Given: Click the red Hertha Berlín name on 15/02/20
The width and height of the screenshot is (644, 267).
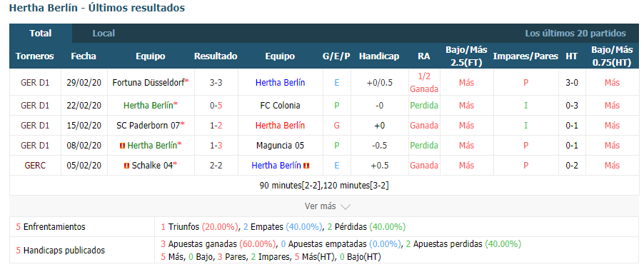Looking at the screenshot, I should pyautogui.click(x=280, y=126).
